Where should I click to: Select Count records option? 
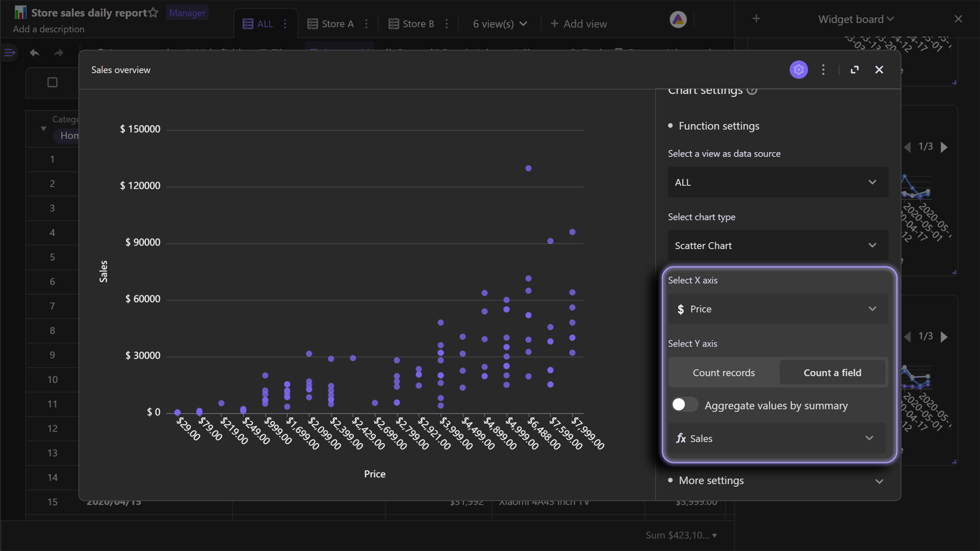coord(724,372)
